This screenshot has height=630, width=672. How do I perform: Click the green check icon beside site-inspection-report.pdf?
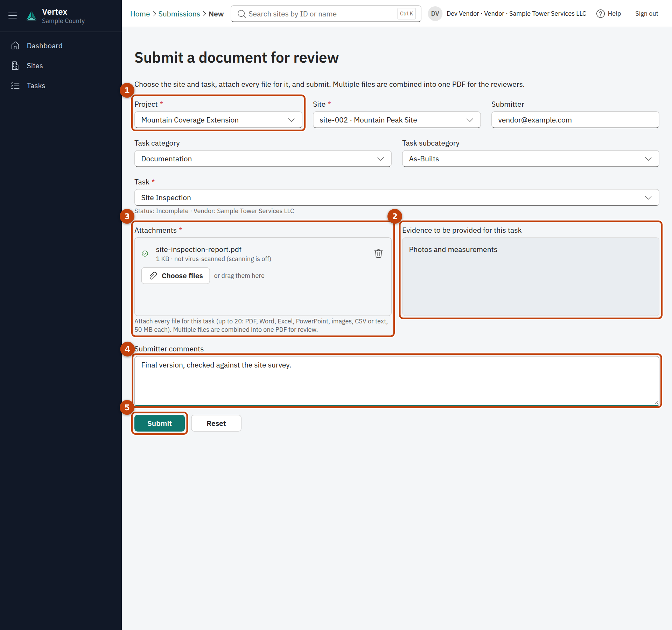[145, 254]
